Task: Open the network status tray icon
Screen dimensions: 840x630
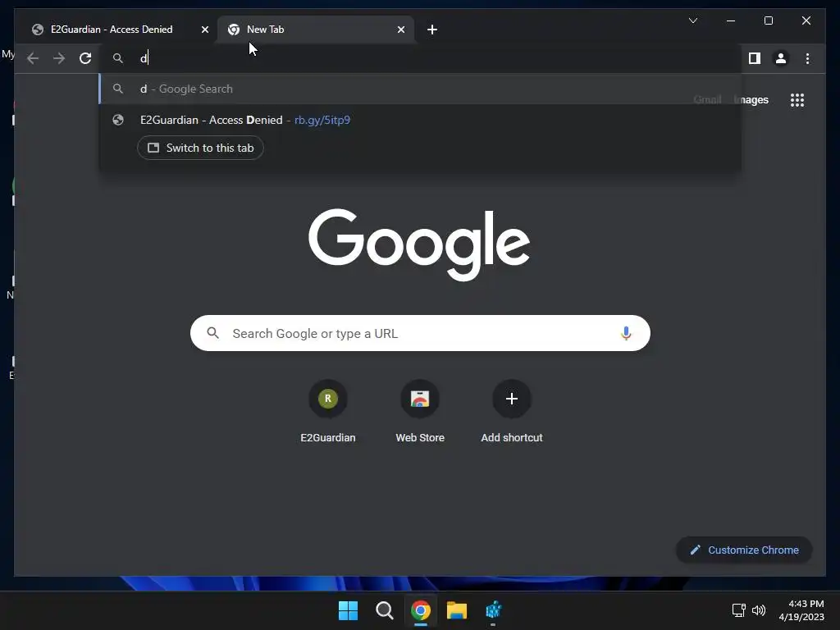Action: (739, 610)
